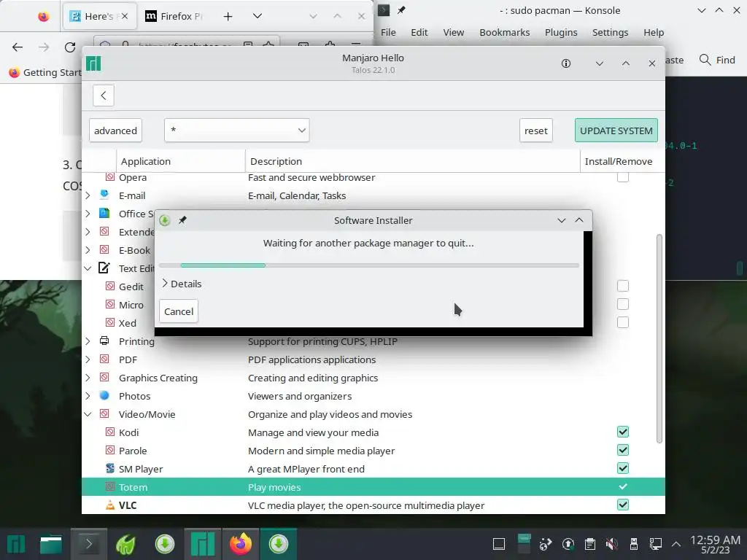Viewport: 747px width, 560px height.
Task: Uncheck the Totem install checkbox
Action: point(623,486)
